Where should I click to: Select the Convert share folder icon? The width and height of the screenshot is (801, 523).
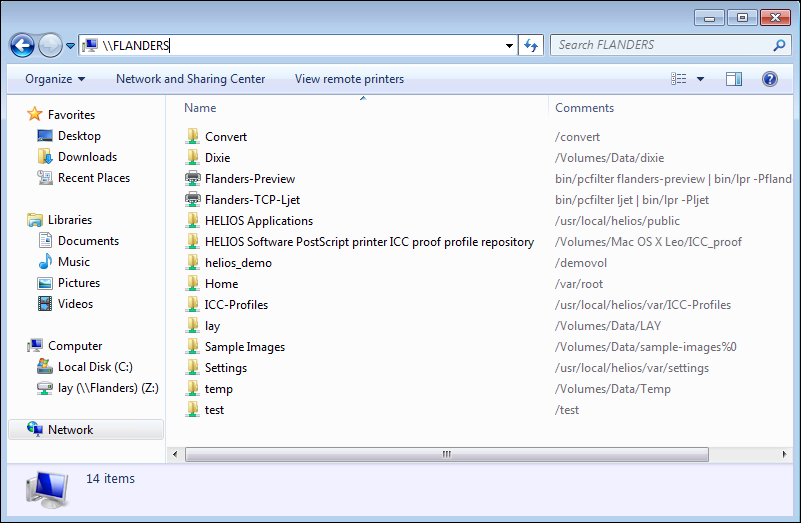click(x=193, y=136)
